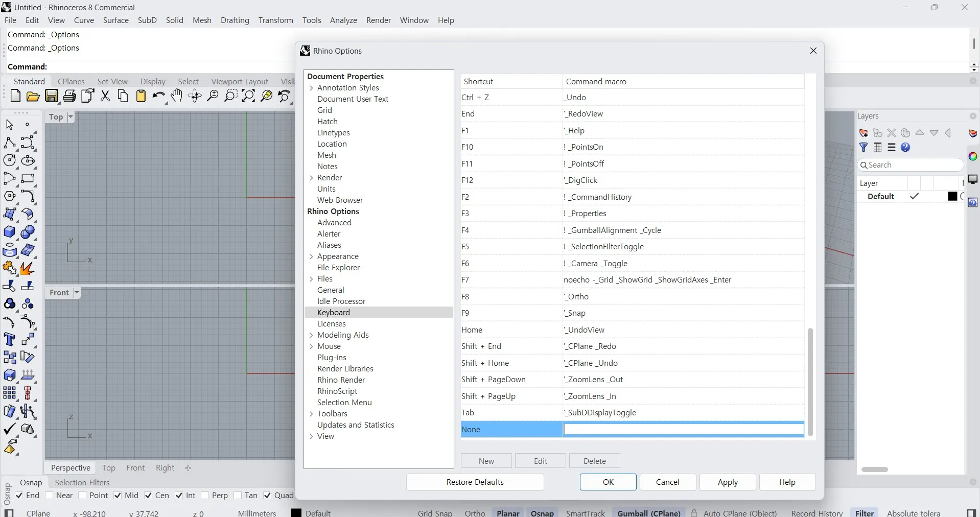Select Aliases in the options tree
980x517 pixels.
tap(329, 245)
